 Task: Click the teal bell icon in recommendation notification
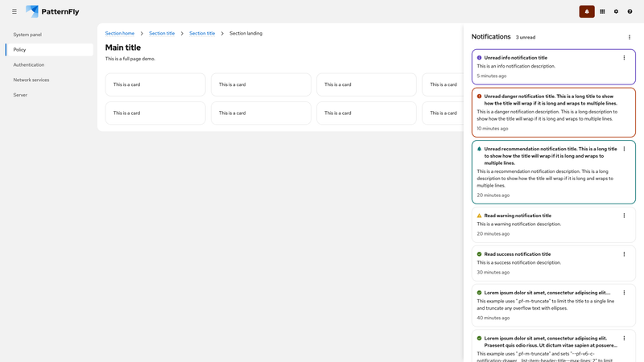tap(479, 149)
